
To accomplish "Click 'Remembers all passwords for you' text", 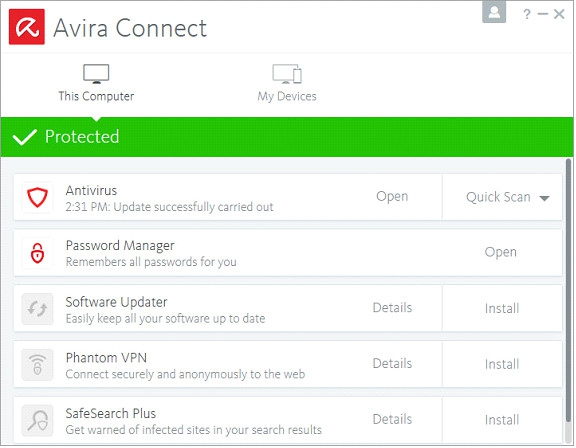I will pyautogui.click(x=151, y=262).
